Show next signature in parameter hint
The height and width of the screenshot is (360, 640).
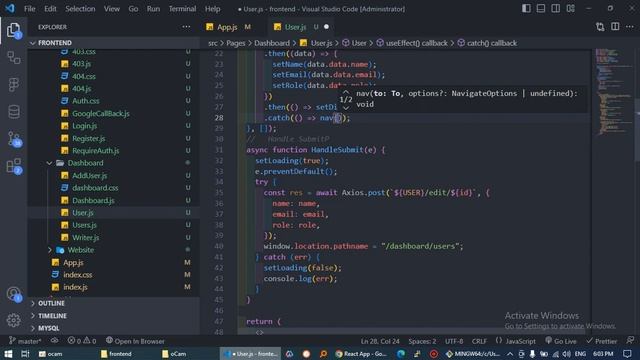point(346,108)
